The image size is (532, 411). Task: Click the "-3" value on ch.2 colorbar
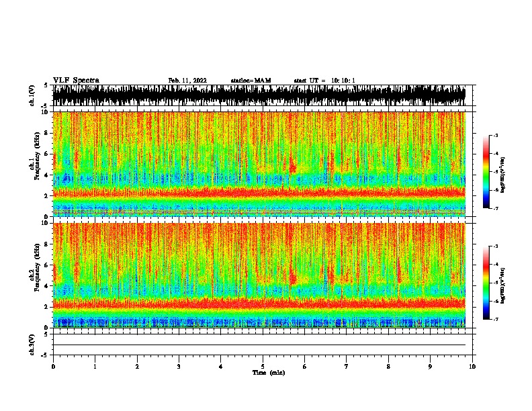(496, 246)
